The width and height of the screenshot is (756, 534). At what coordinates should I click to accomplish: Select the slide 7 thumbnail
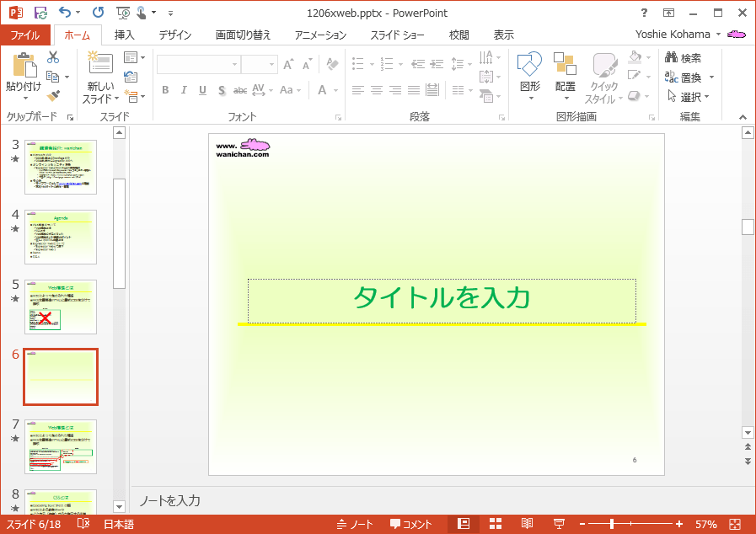pos(61,446)
